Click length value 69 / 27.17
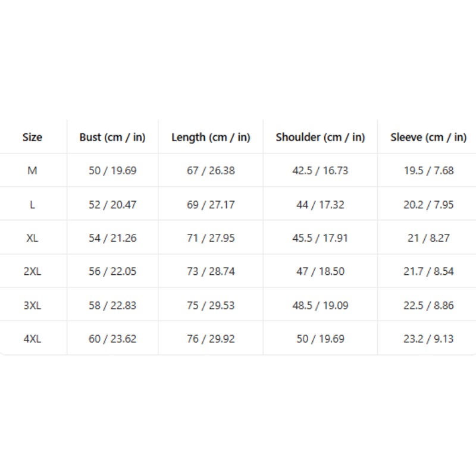The width and height of the screenshot is (476, 476). click(211, 205)
